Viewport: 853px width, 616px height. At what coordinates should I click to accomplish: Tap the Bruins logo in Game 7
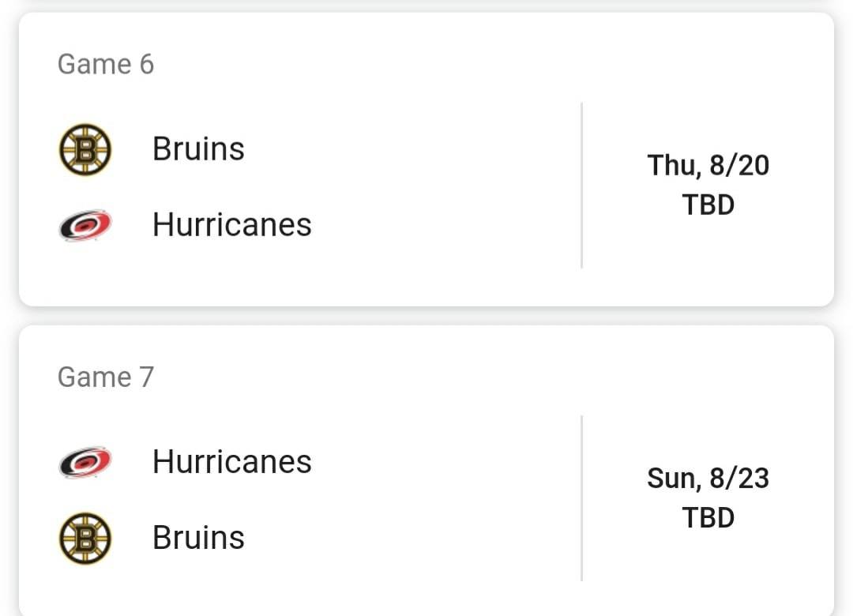pos(85,538)
